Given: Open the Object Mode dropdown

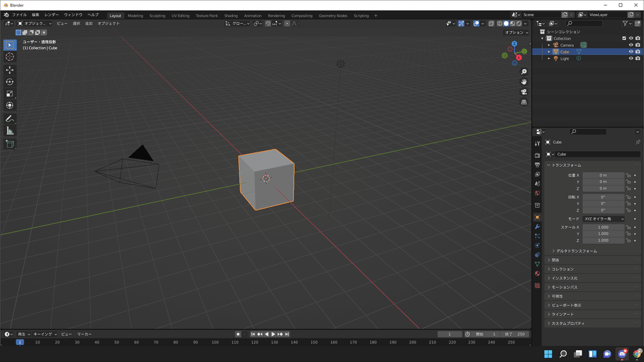Looking at the screenshot, I should coord(35,24).
